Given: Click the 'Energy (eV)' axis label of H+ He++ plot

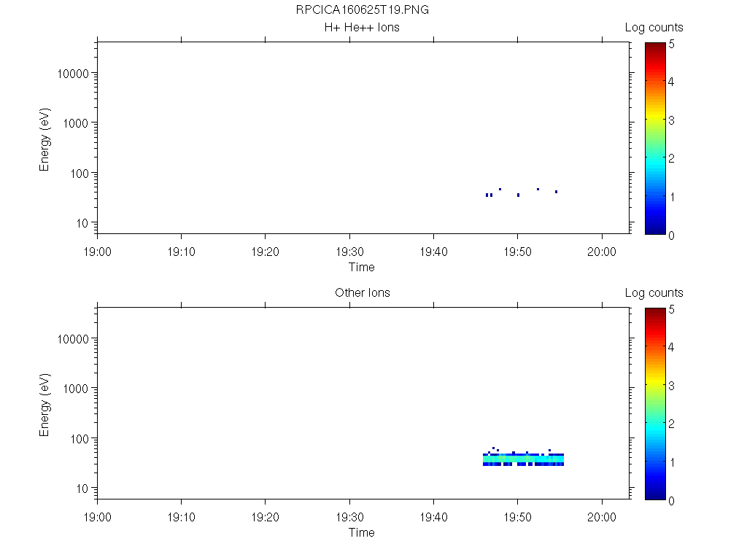Looking at the screenshot, I should 44,139.
